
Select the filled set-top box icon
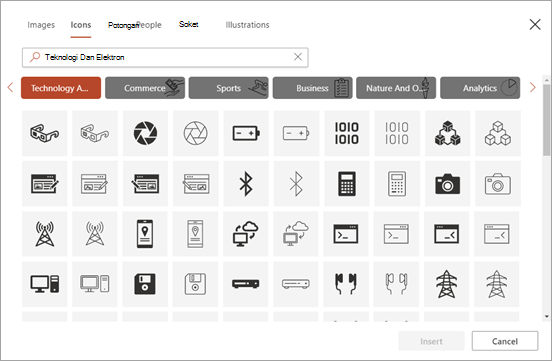245,284
